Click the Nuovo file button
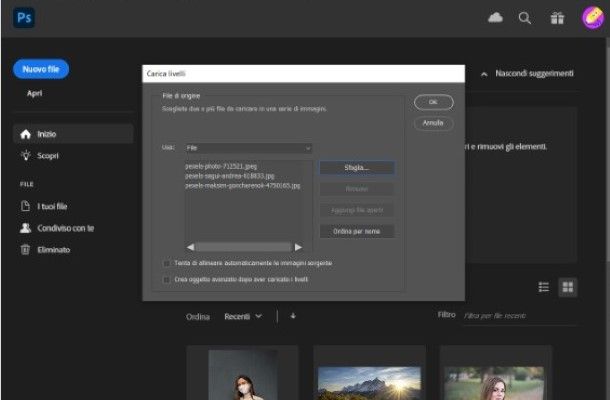The width and height of the screenshot is (610, 400). (41, 69)
